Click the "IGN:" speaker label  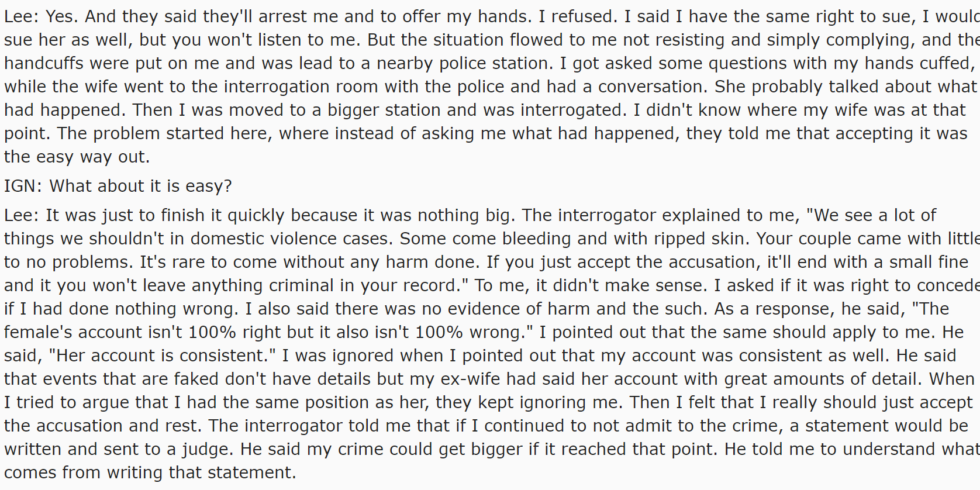tap(23, 186)
